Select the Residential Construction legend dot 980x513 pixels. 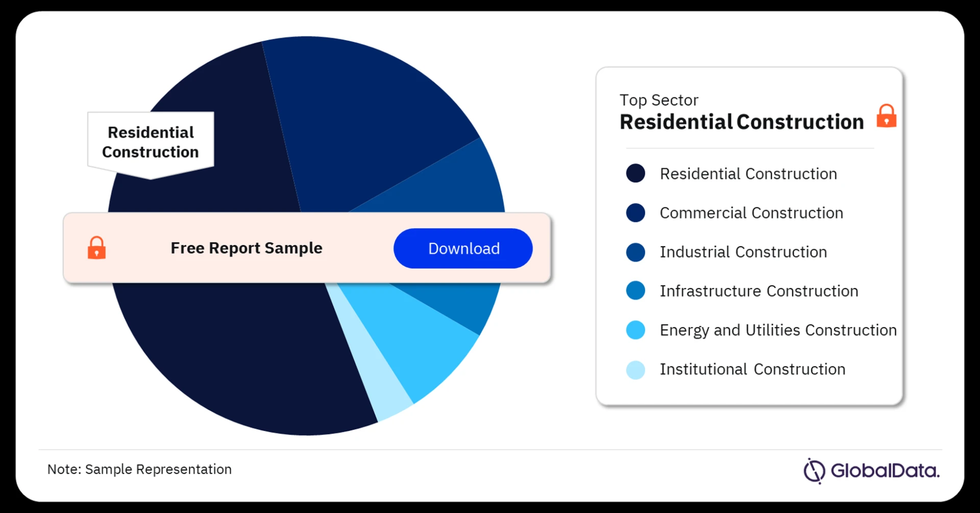pyautogui.click(x=635, y=173)
